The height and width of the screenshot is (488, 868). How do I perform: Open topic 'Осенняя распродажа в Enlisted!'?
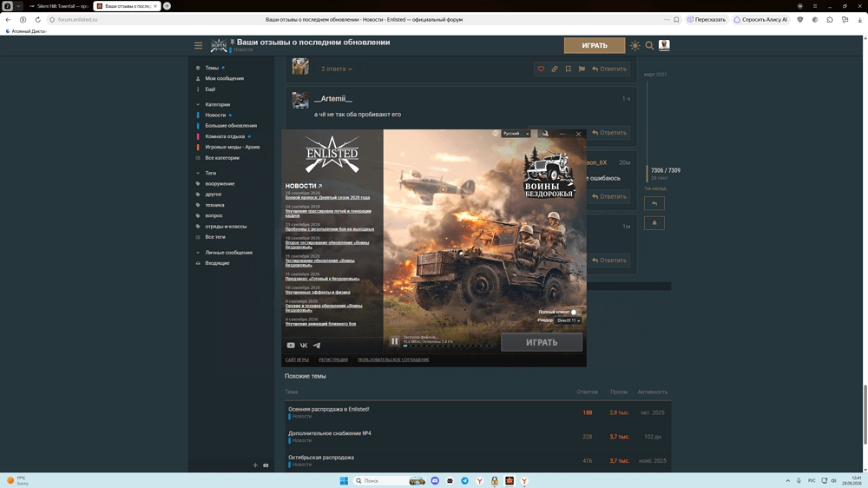328,409
